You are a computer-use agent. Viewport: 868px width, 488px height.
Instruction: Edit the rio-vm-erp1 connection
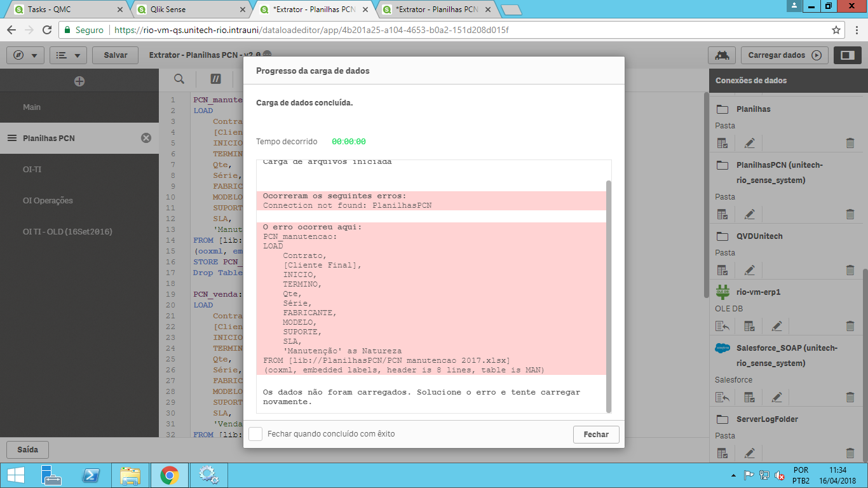776,326
